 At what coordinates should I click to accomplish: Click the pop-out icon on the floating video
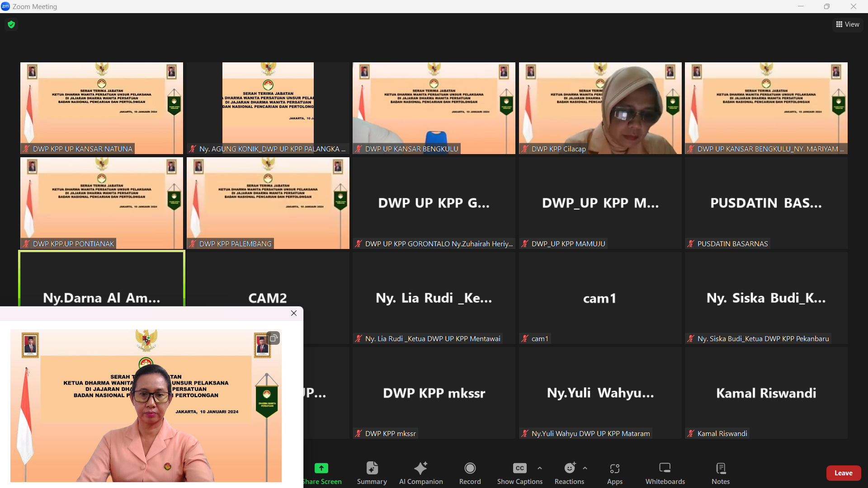tap(273, 338)
